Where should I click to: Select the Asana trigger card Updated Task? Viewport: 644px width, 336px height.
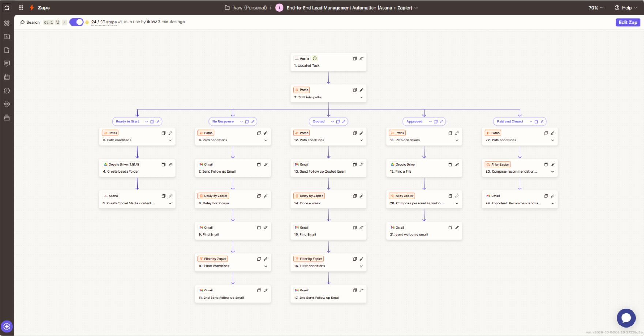[328, 62]
